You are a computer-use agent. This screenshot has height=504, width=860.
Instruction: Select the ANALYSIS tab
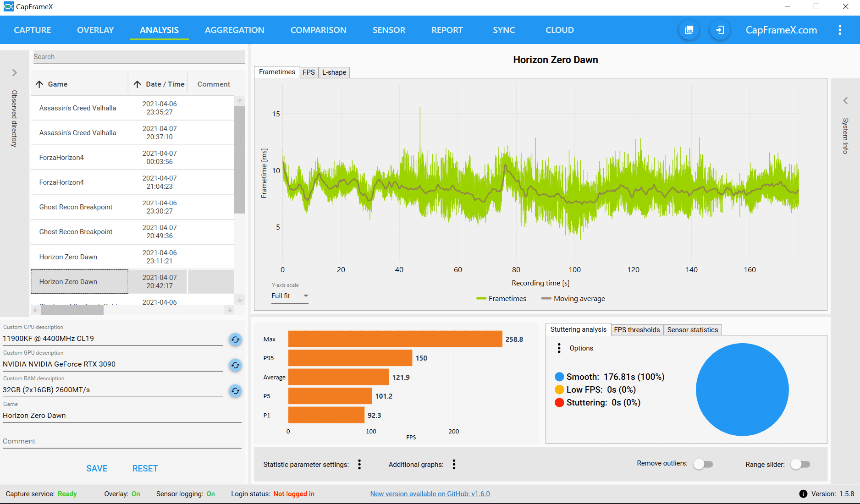pos(159,30)
